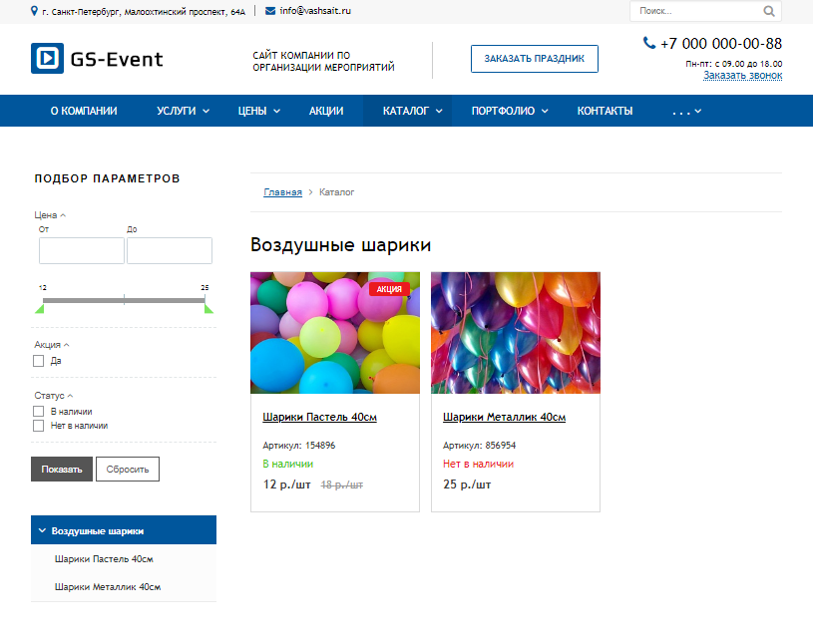Click the red АКЦИЯ badge on product

point(389,289)
